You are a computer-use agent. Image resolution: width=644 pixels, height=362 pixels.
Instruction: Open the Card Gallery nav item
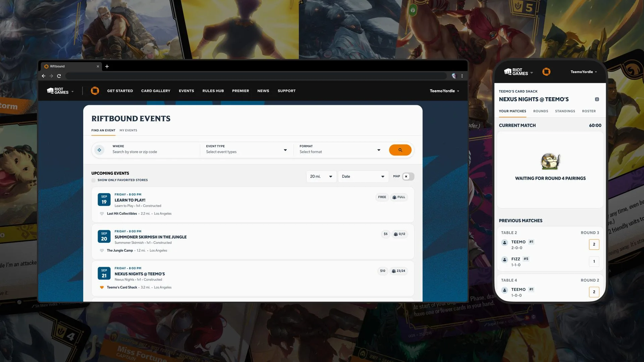156,91
